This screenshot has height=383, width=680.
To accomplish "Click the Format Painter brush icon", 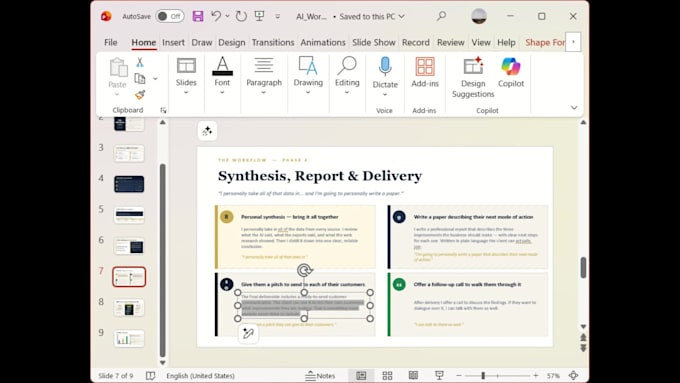I will click(x=140, y=95).
